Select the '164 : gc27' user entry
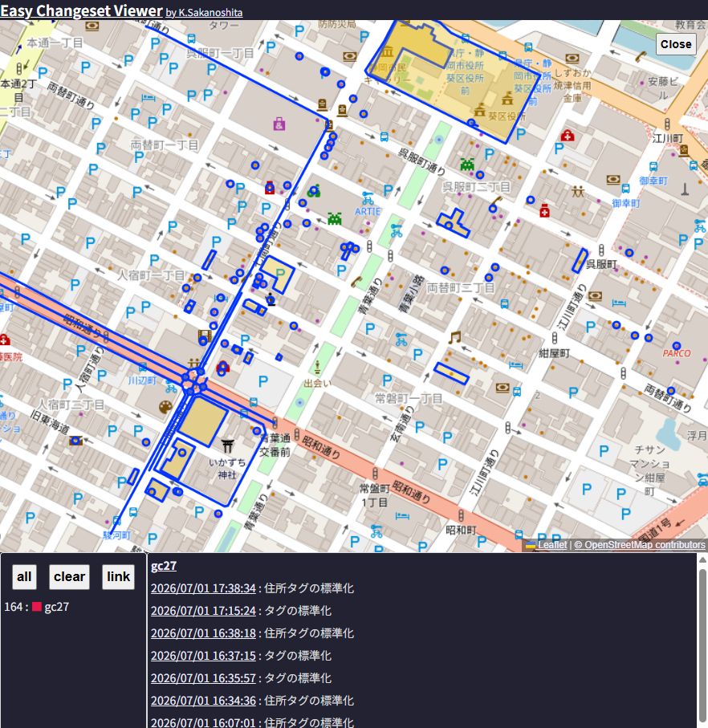Image resolution: width=708 pixels, height=728 pixels. [37, 607]
